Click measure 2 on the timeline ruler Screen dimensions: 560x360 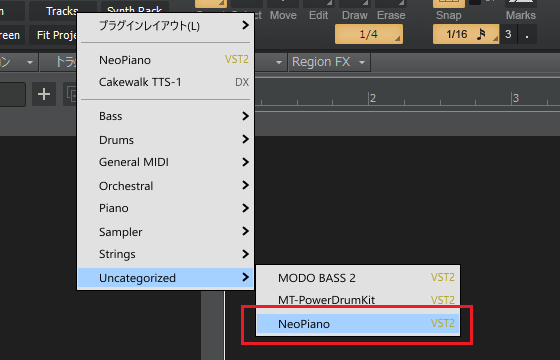tap(372, 98)
